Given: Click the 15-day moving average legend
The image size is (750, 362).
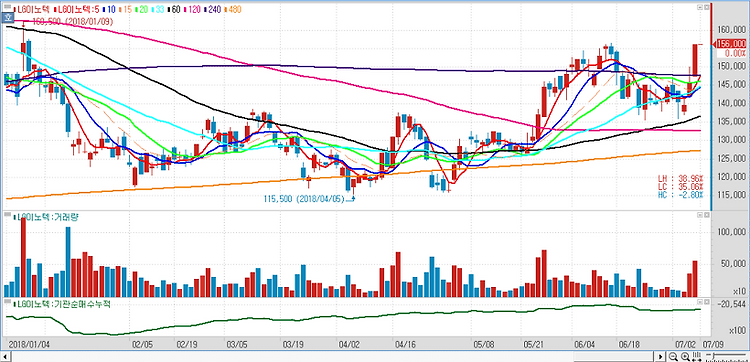Looking at the screenshot, I should pos(126,10).
